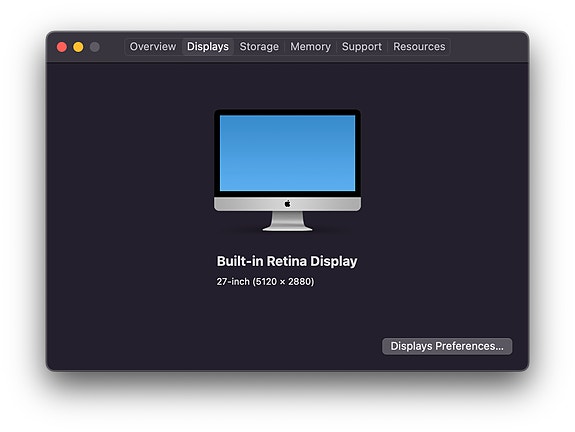Go to the Memory tab
This screenshot has height=432, width=575.
[x=310, y=47]
